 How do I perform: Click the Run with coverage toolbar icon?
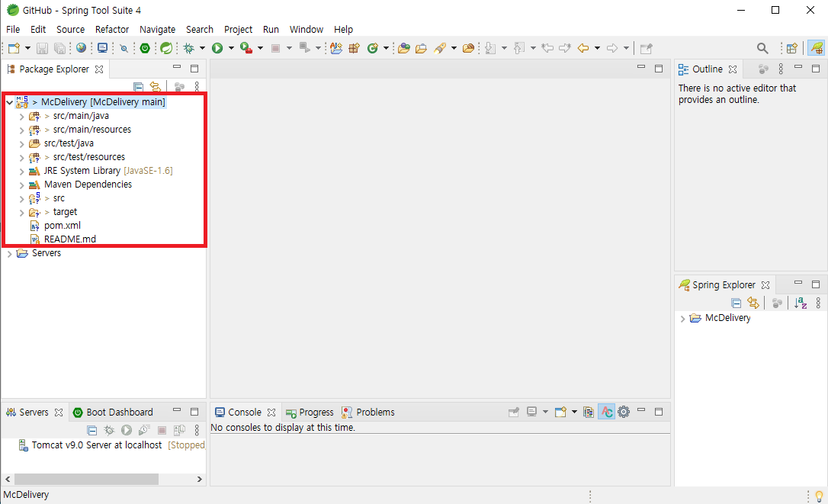(246, 48)
